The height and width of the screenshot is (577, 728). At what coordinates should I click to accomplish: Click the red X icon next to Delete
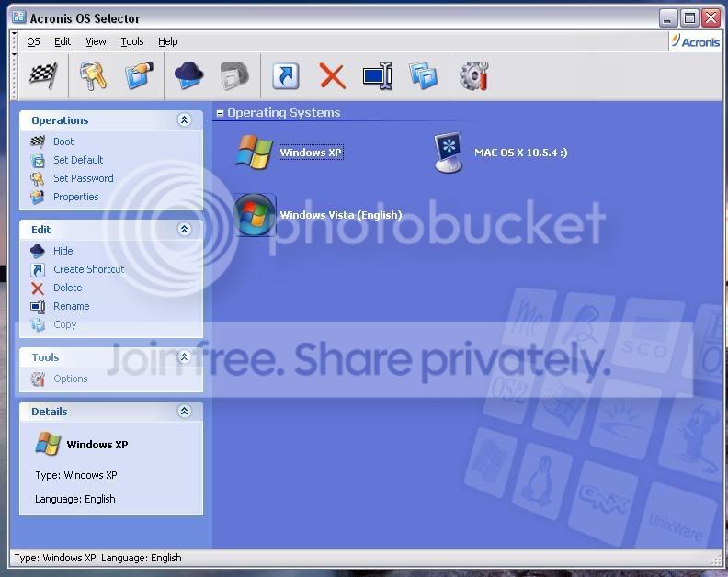click(38, 288)
